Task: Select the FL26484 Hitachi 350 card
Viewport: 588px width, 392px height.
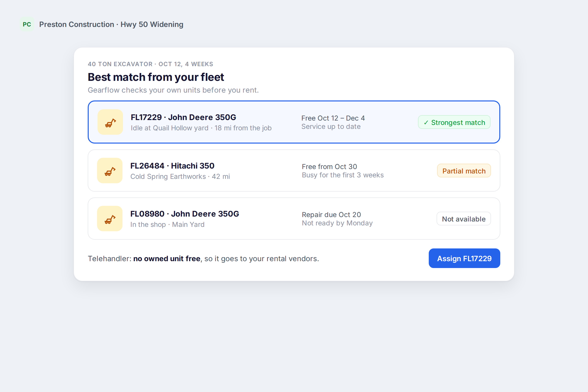Action: tap(294, 171)
